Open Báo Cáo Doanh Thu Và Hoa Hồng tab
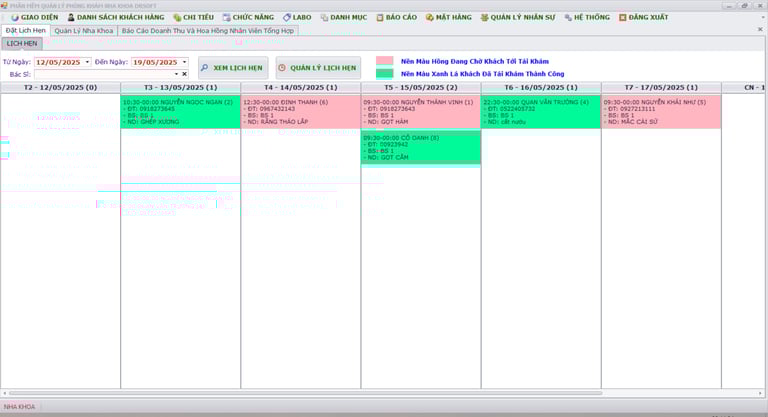The width and height of the screenshot is (768, 417). (x=208, y=30)
